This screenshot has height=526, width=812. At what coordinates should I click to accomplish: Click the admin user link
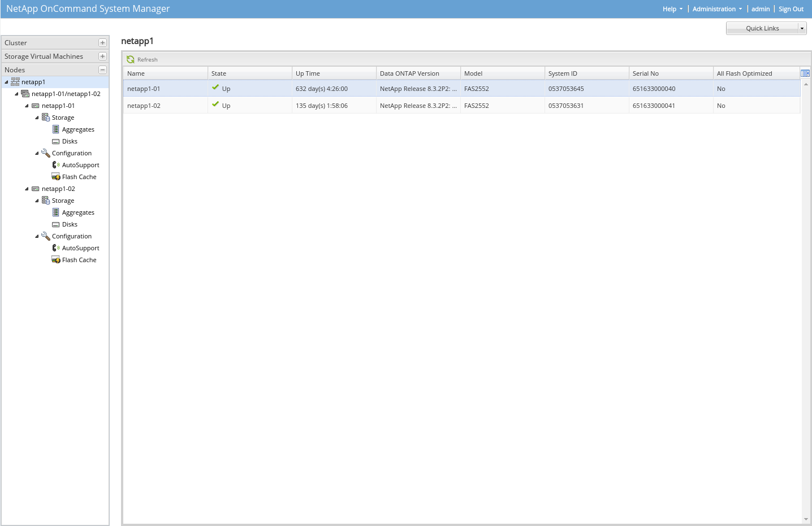(761, 9)
